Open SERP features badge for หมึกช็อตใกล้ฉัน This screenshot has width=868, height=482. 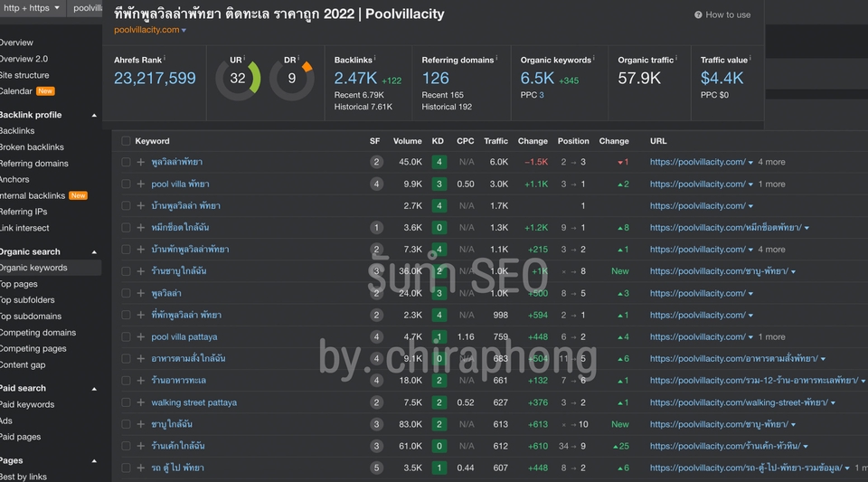376,228
